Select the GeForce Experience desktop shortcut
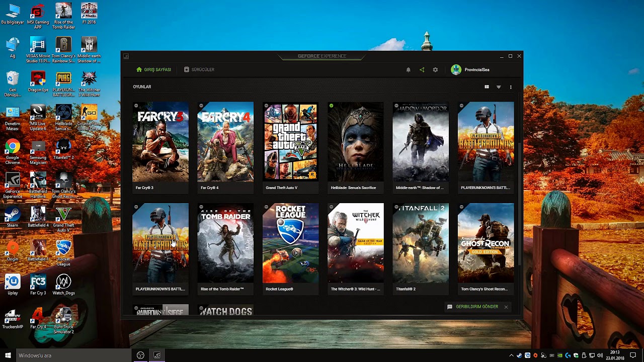 (13, 186)
